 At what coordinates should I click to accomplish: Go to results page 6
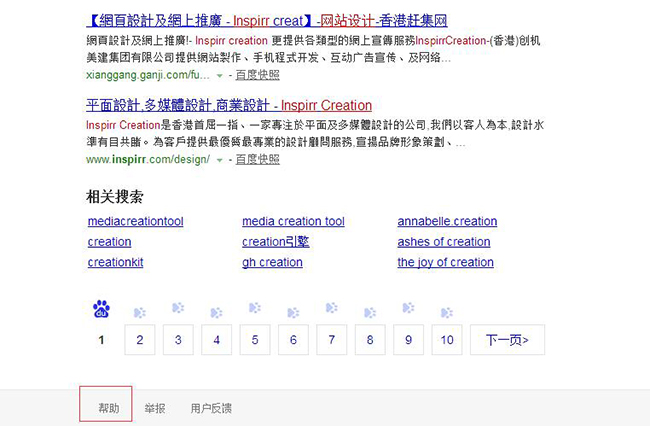point(293,340)
